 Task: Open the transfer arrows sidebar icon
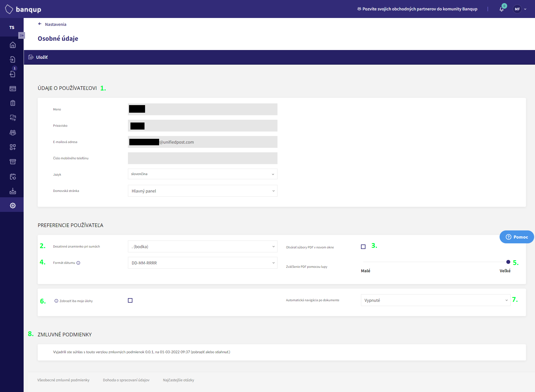point(13,118)
